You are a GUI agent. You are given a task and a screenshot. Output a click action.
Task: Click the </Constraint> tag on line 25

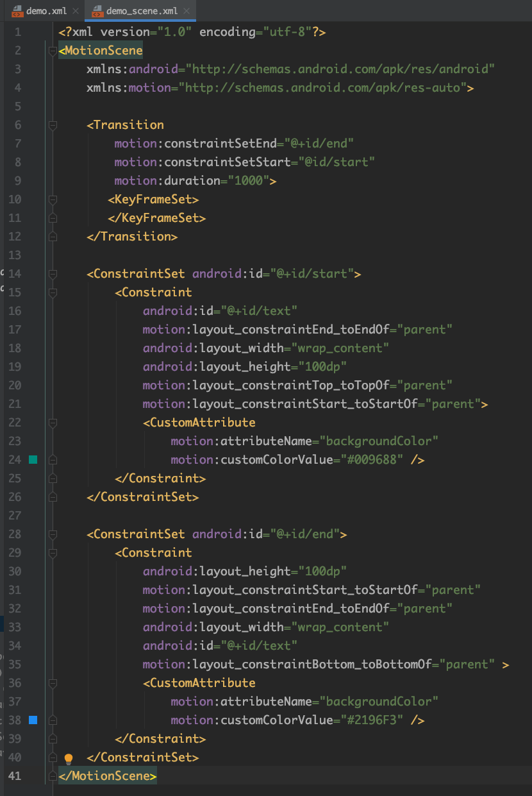tap(160, 478)
